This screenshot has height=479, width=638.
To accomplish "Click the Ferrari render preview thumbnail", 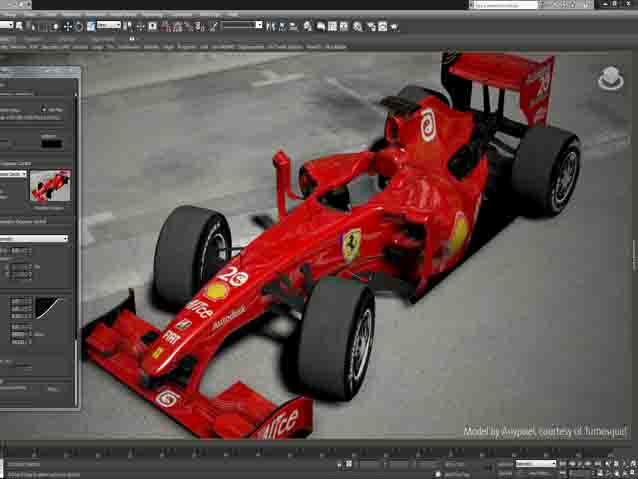I will 50,186.
